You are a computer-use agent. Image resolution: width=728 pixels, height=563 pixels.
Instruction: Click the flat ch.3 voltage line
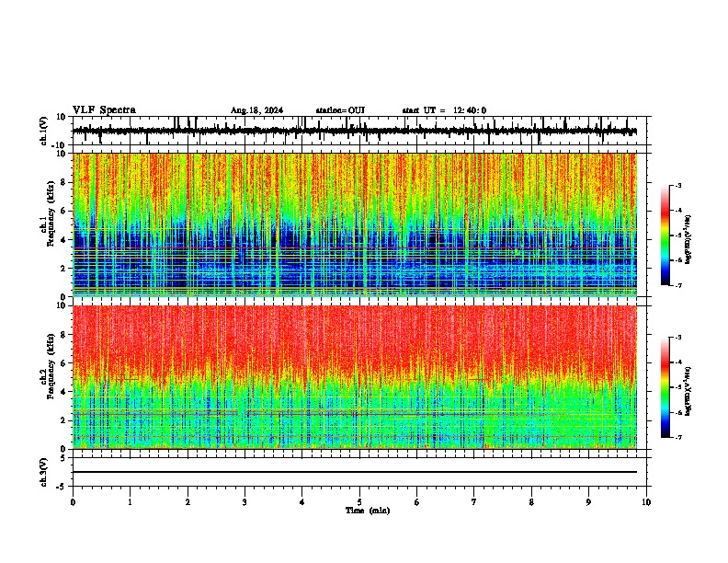(x=355, y=472)
